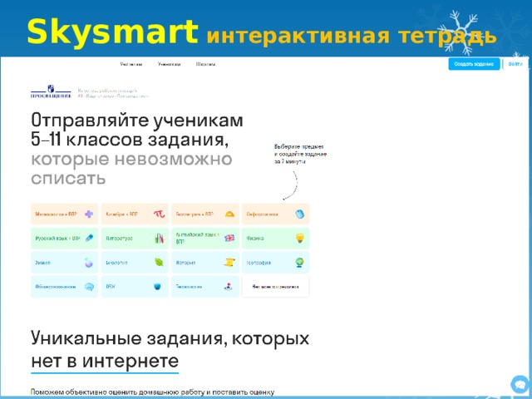This screenshot has height=399, width=532.
Task: Click the flask icon for Химия
Action: (x=89, y=263)
